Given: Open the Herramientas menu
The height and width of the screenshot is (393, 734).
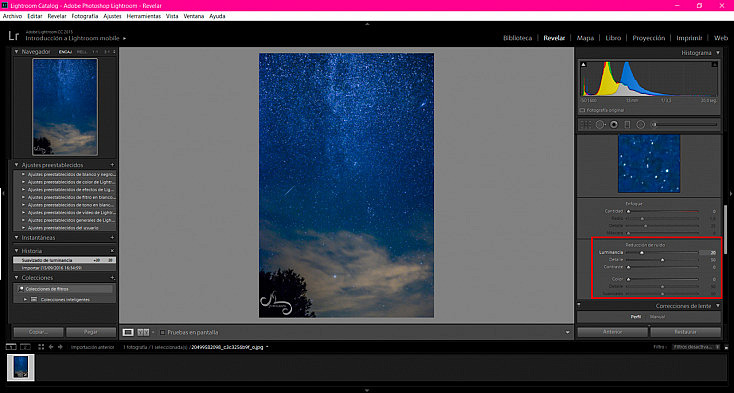Looking at the screenshot, I should coord(144,16).
